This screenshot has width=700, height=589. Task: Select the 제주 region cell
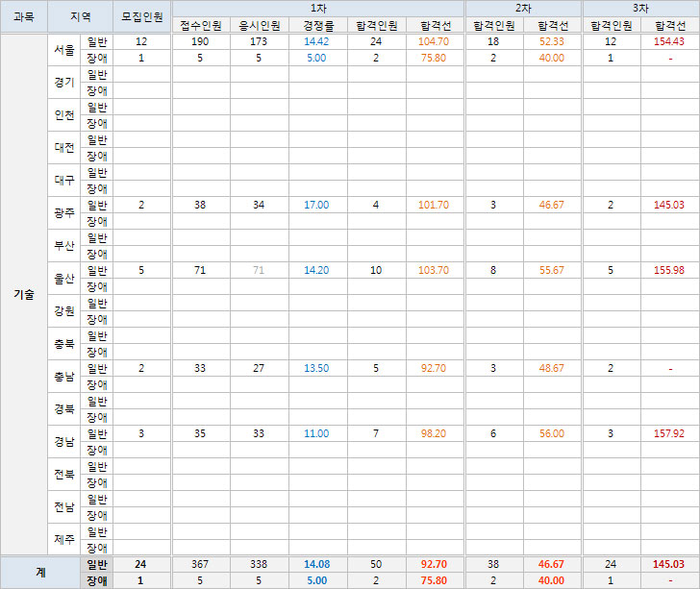pos(63,539)
